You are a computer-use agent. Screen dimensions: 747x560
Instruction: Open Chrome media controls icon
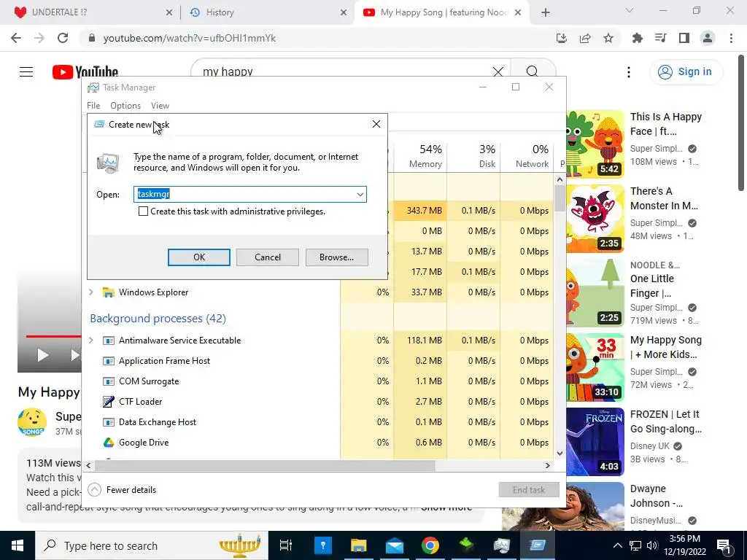pyautogui.click(x=660, y=38)
